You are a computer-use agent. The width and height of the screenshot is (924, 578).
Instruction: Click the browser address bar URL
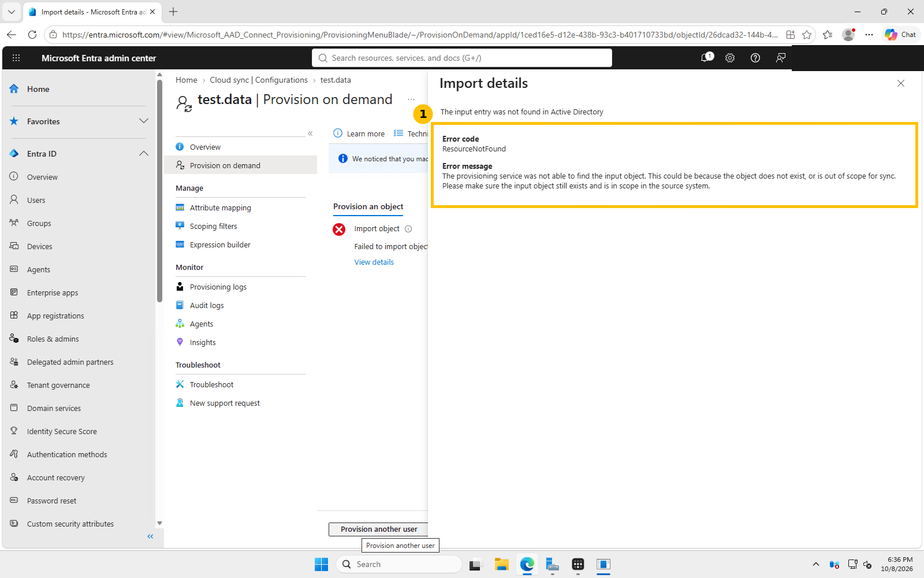420,35
